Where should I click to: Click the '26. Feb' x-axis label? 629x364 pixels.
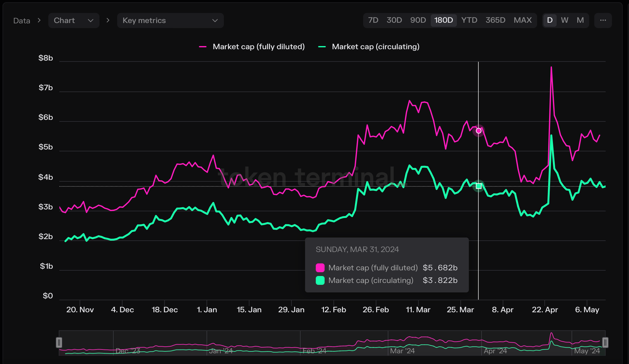(376, 310)
